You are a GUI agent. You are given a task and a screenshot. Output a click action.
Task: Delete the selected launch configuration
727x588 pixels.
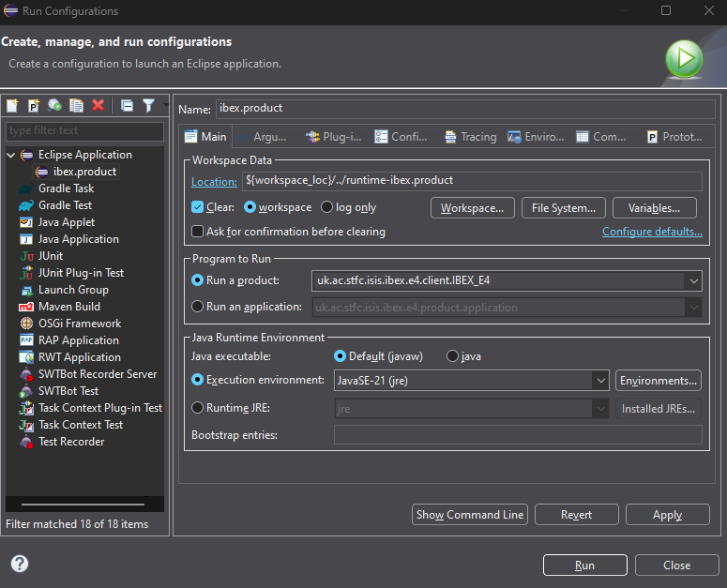(98, 106)
